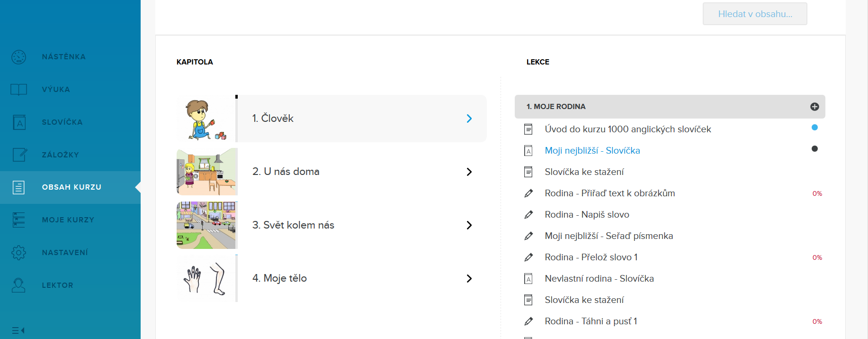This screenshot has height=339, width=868.
Task: Open Úvod do kurzu 1000 anglických slovíček
Action: click(x=627, y=129)
